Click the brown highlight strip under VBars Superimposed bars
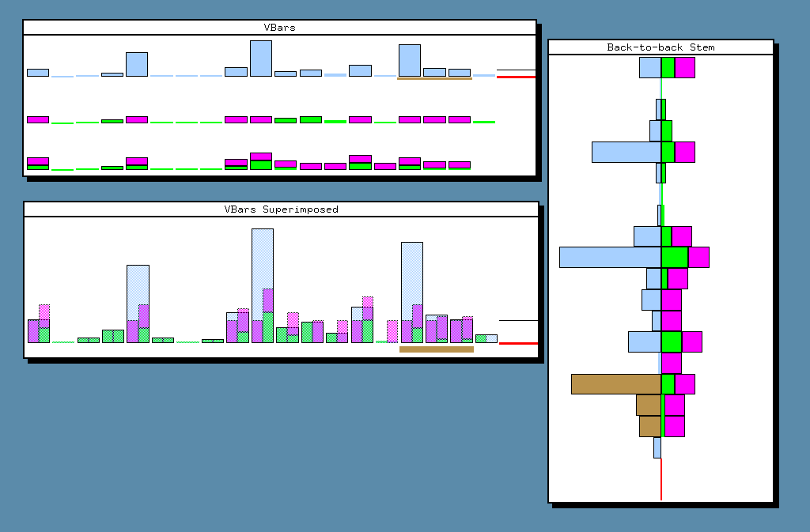 (437, 349)
